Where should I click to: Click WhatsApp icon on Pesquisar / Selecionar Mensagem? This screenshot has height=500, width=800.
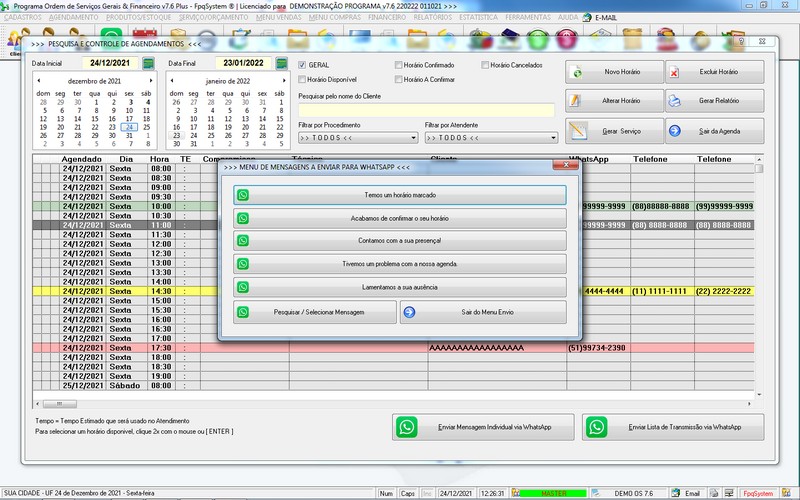pyautogui.click(x=243, y=312)
